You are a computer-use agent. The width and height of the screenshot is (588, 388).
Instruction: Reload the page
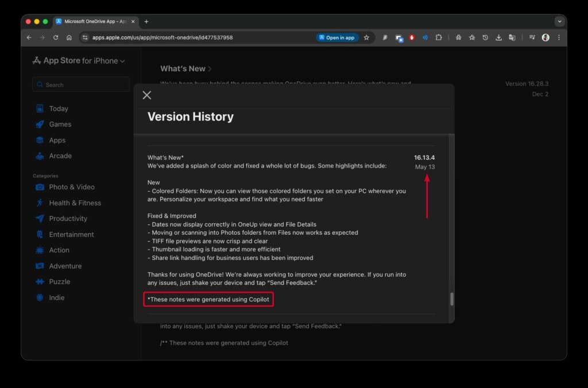(x=56, y=37)
